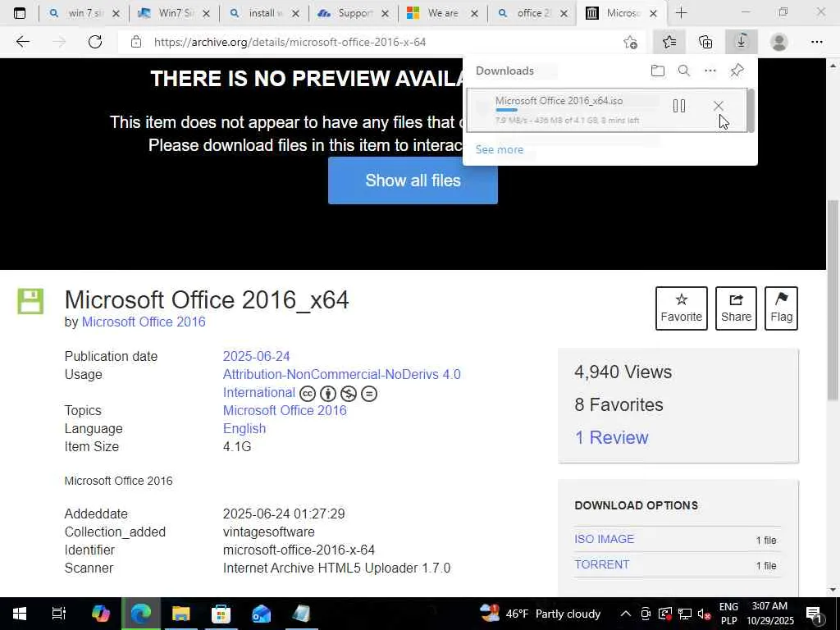Viewport: 840px width, 630px height.
Task: Open Task View on the taskbar
Action: pos(58,614)
